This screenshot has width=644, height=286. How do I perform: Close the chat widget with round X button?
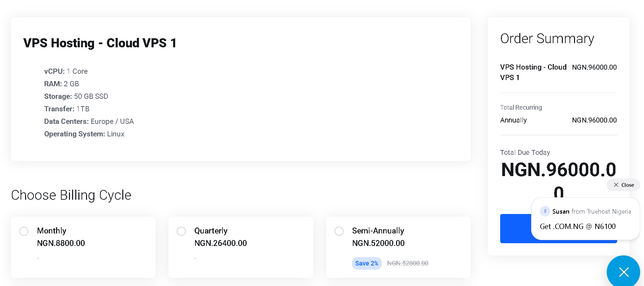tap(623, 272)
